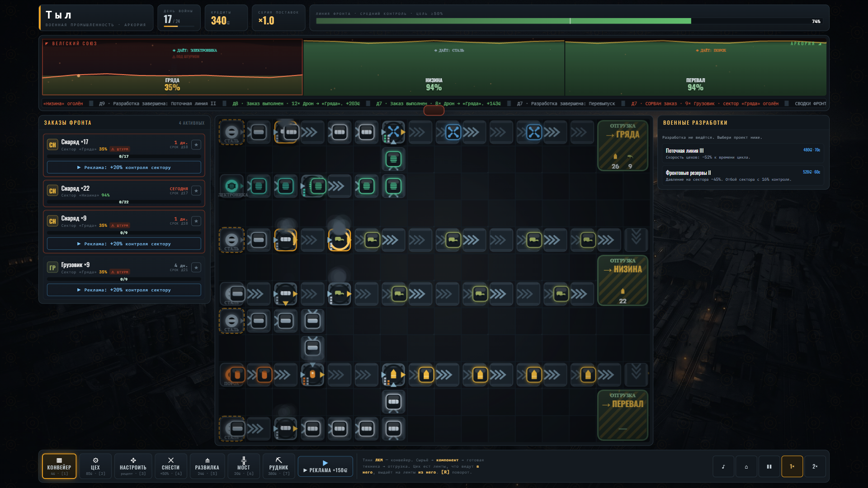Screen dimensions: 868x488
Task: Click the 'Военные разработки' panel heading
Action: click(695, 123)
